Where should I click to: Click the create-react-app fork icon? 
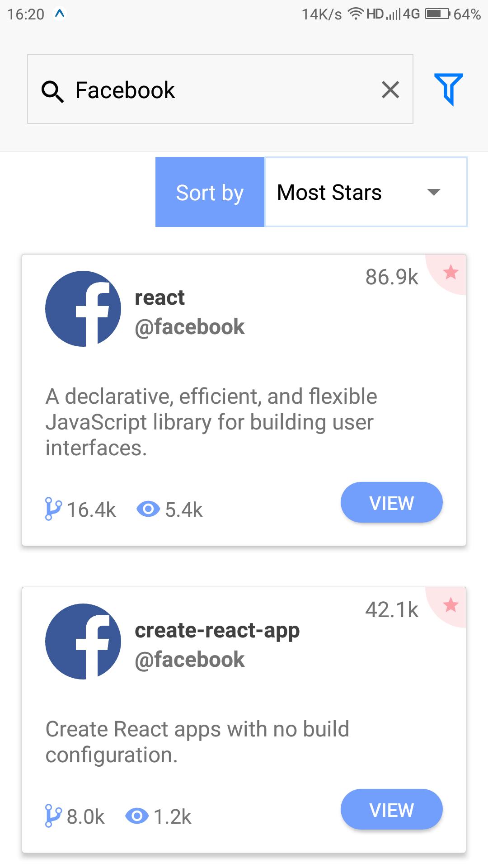[53, 816]
